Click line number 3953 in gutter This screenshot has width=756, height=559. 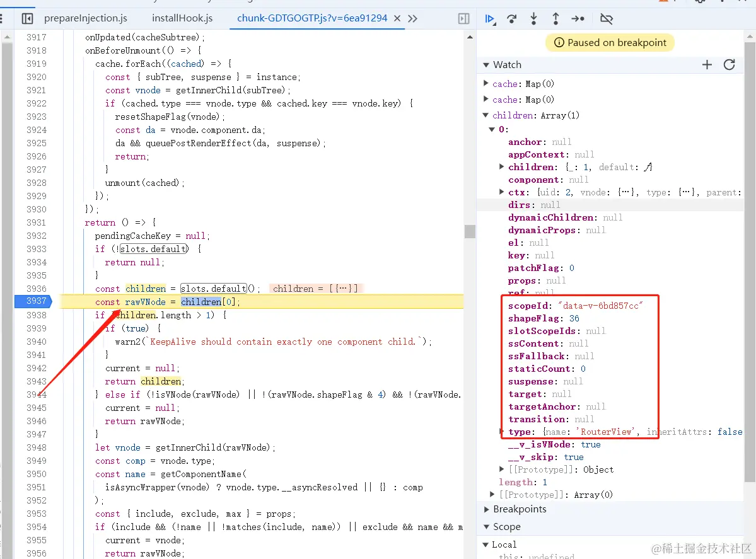(x=36, y=514)
